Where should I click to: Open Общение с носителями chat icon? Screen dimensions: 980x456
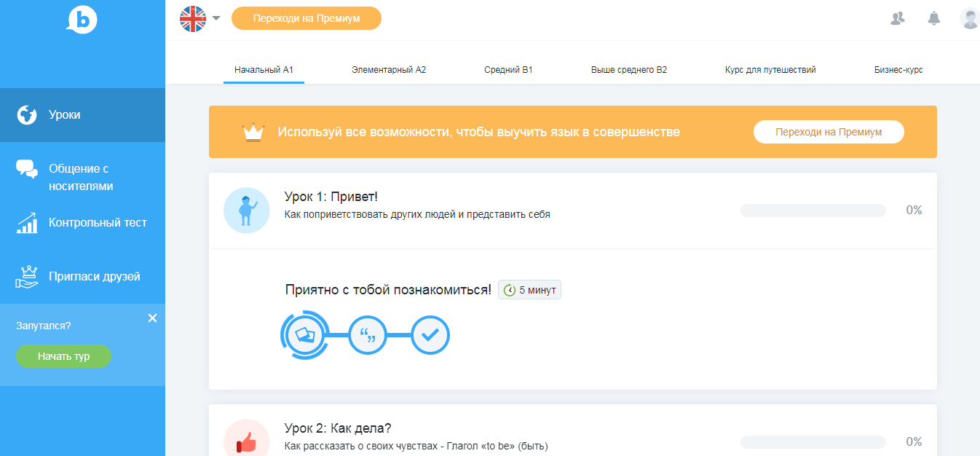(x=26, y=169)
